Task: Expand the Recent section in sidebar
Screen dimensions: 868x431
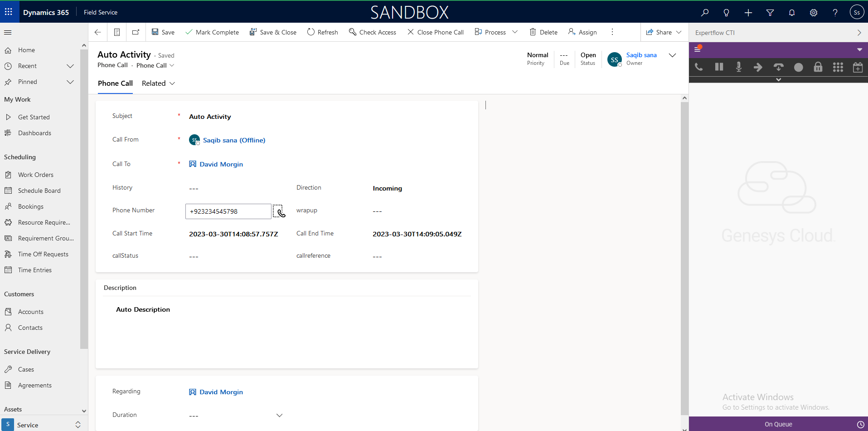Action: point(70,66)
